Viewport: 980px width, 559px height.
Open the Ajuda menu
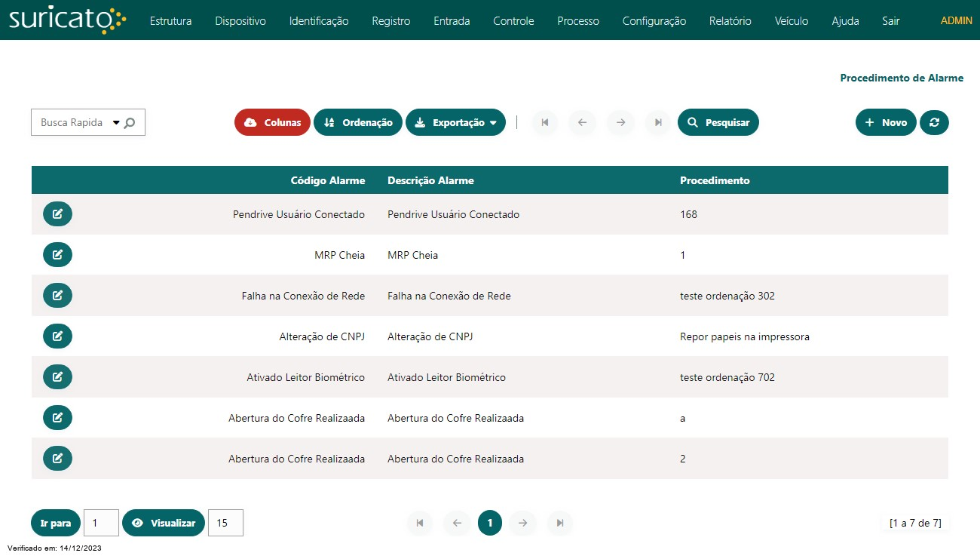tap(845, 21)
